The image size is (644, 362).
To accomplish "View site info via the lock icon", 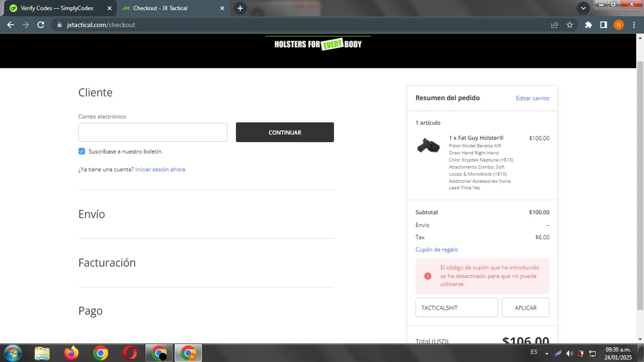I will click(x=60, y=25).
